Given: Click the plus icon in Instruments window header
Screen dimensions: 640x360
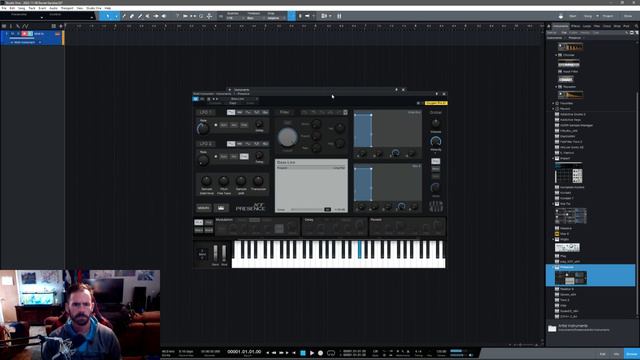Looking at the screenshot, I should 229,89.
